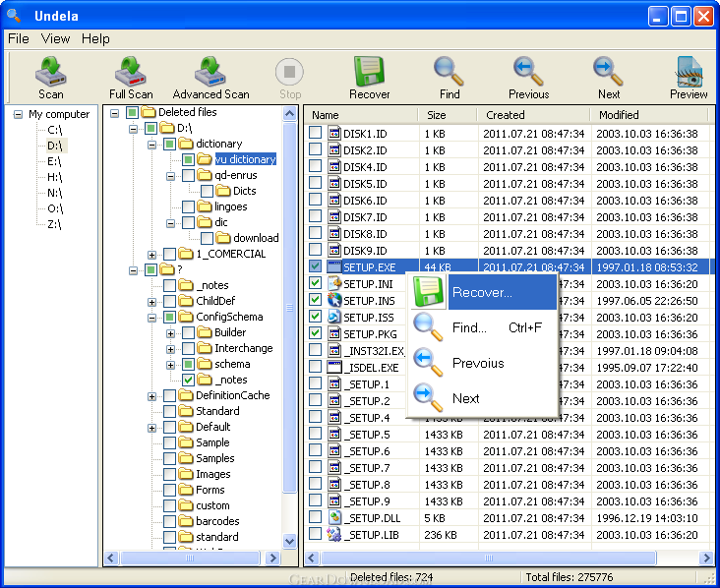Sort files by Size column header
The height and width of the screenshot is (588, 720).
(x=437, y=115)
